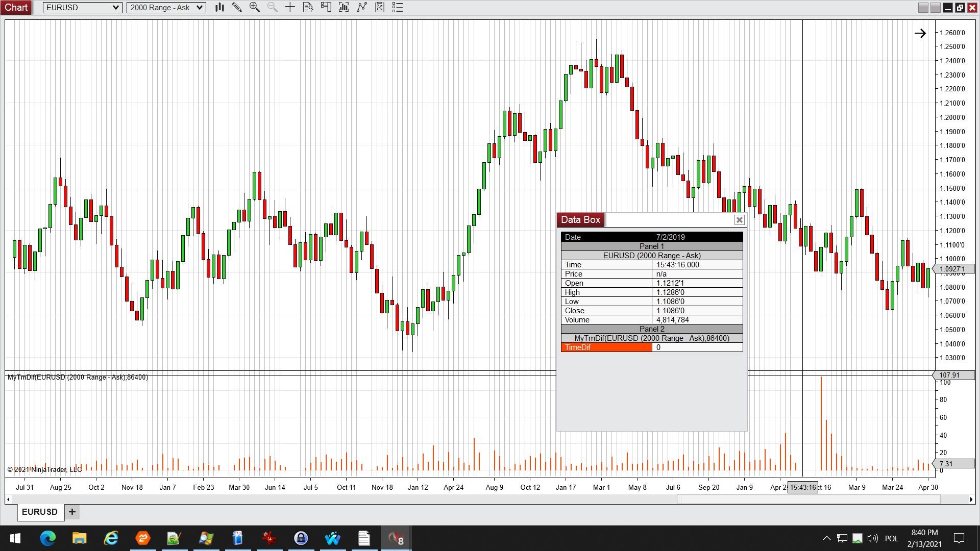
Task: Open the bar type chart style icon
Action: point(219,7)
